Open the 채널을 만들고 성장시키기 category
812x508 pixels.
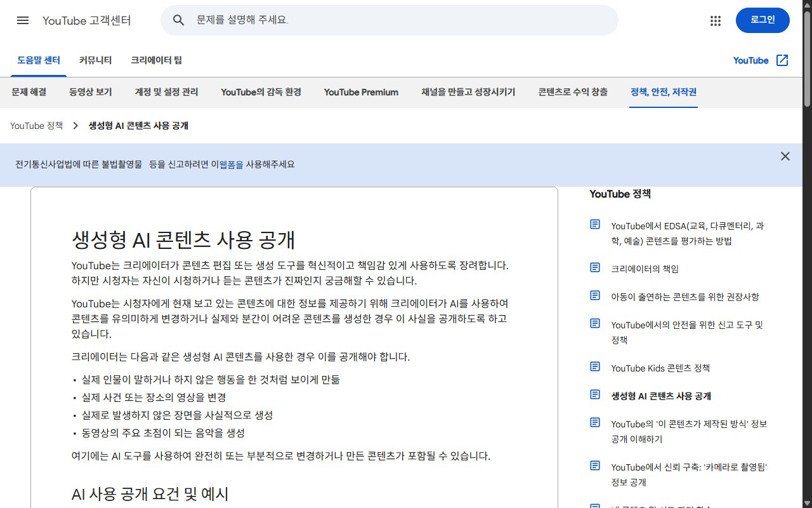tap(468, 92)
